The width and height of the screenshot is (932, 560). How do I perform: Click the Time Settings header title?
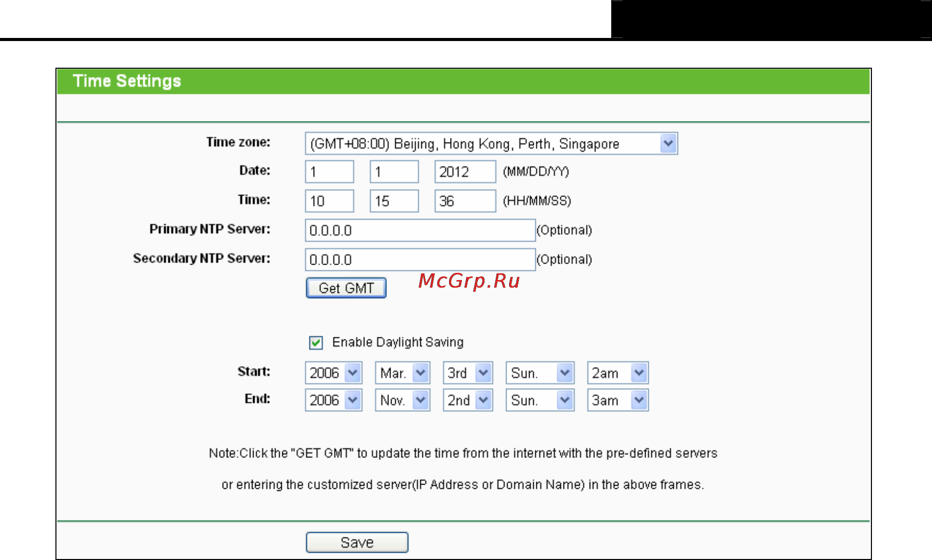pyautogui.click(x=127, y=81)
